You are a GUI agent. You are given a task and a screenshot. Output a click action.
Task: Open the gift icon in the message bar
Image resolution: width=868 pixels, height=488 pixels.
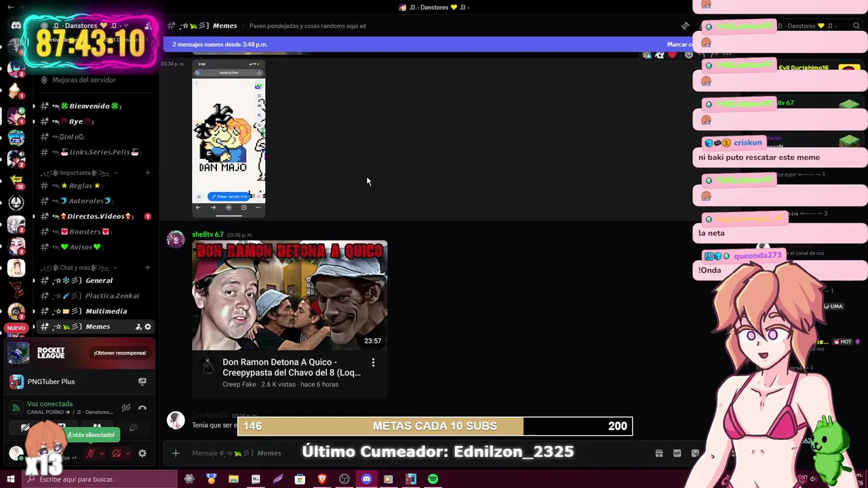point(658,453)
